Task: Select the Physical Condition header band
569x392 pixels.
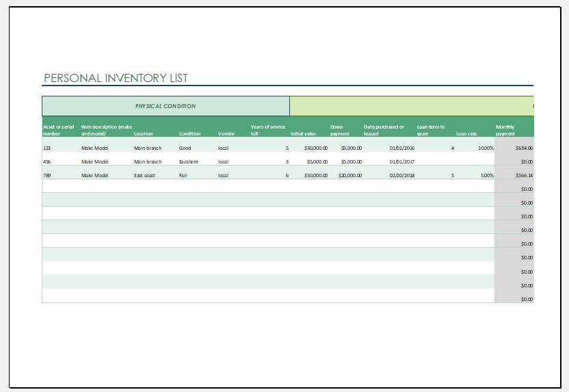Action: pos(166,106)
